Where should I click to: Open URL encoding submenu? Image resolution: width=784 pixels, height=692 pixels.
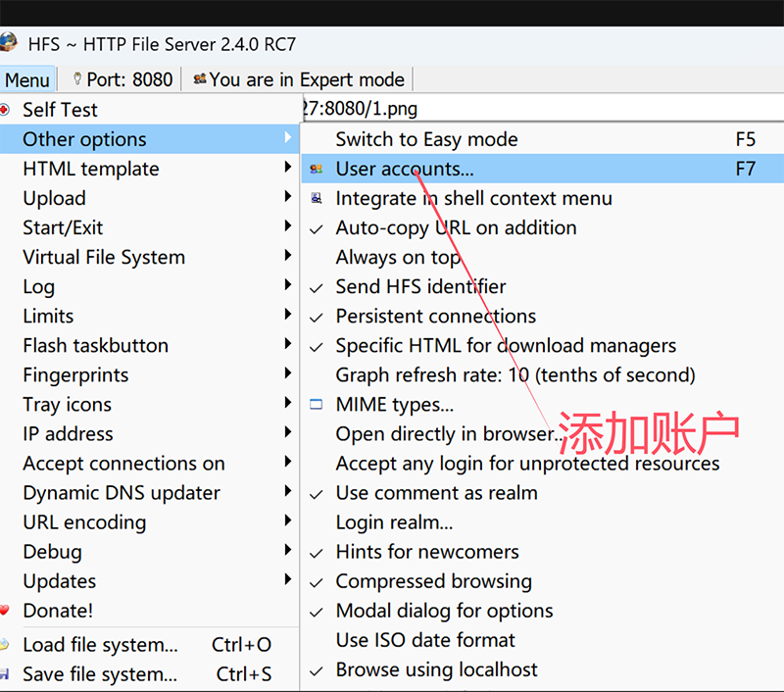[150, 522]
